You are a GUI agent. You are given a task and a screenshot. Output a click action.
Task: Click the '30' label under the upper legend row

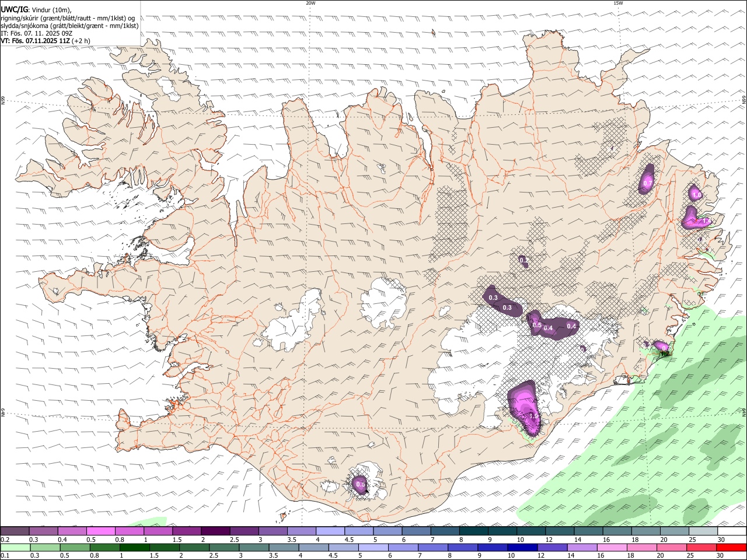pyautogui.click(x=721, y=540)
